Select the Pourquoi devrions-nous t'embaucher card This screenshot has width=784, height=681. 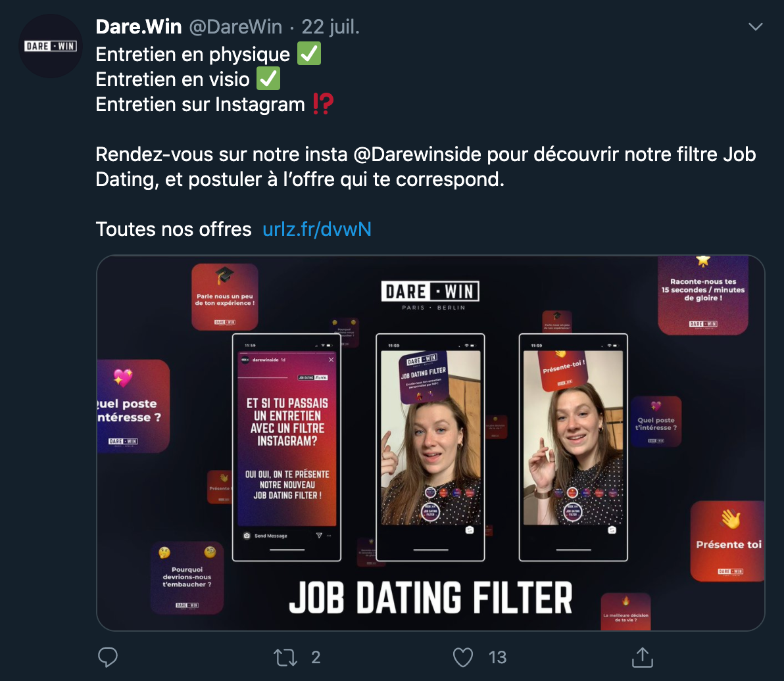187,578
